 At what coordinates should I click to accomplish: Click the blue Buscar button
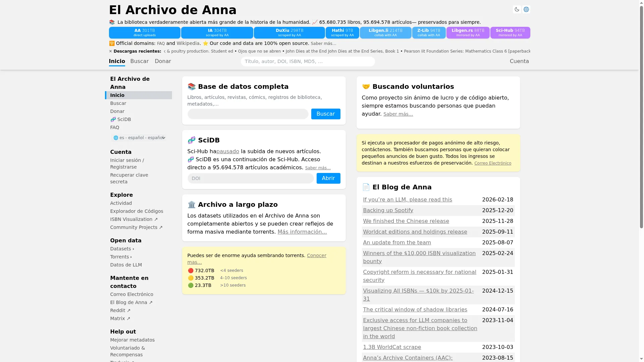coord(326,114)
